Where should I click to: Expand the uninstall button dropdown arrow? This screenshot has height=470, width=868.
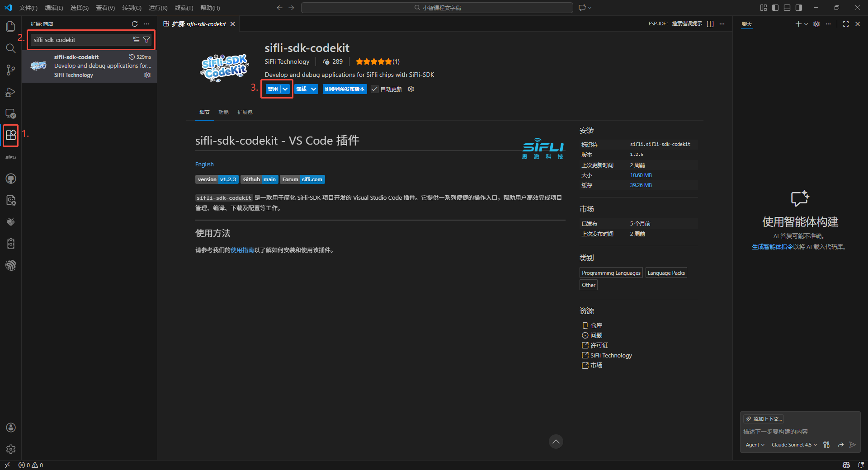[x=314, y=89]
